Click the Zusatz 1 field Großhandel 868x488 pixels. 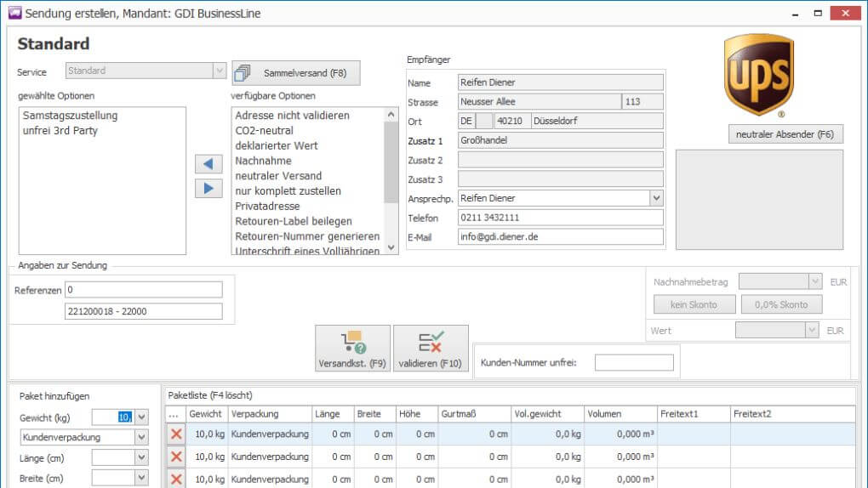[560, 140]
